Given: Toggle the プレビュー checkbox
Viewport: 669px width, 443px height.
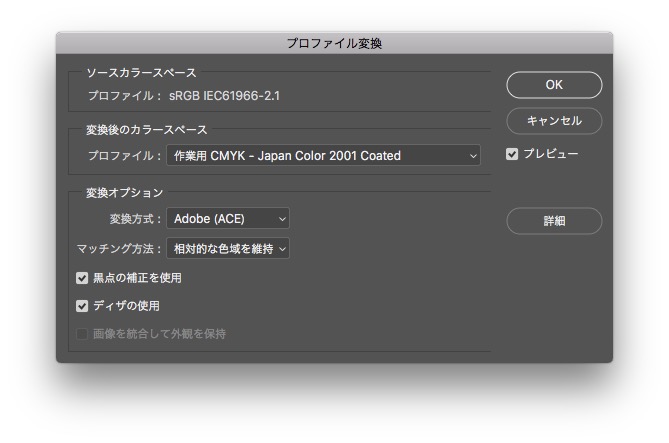Looking at the screenshot, I should [x=512, y=154].
